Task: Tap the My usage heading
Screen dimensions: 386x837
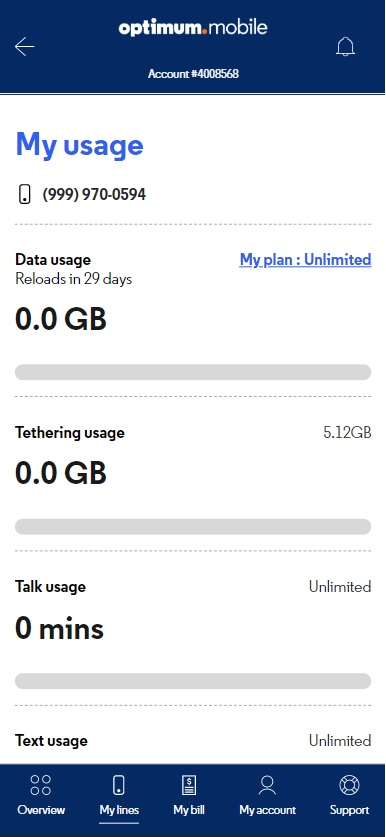Action: [x=80, y=145]
